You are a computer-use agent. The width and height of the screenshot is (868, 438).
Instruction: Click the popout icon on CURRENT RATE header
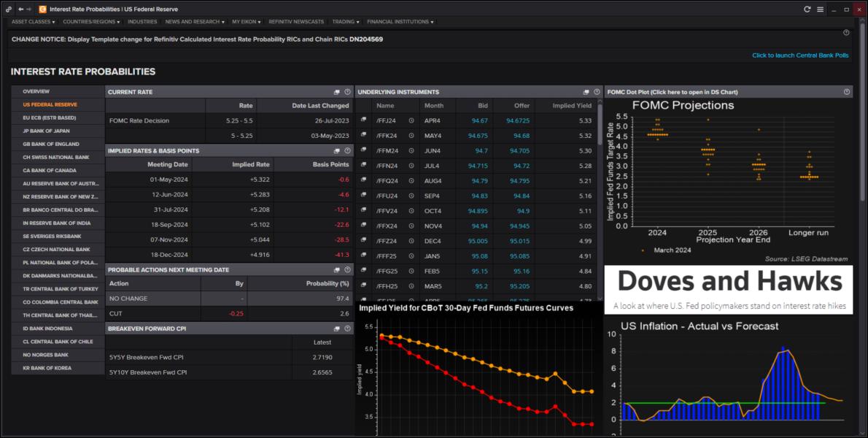[336, 92]
